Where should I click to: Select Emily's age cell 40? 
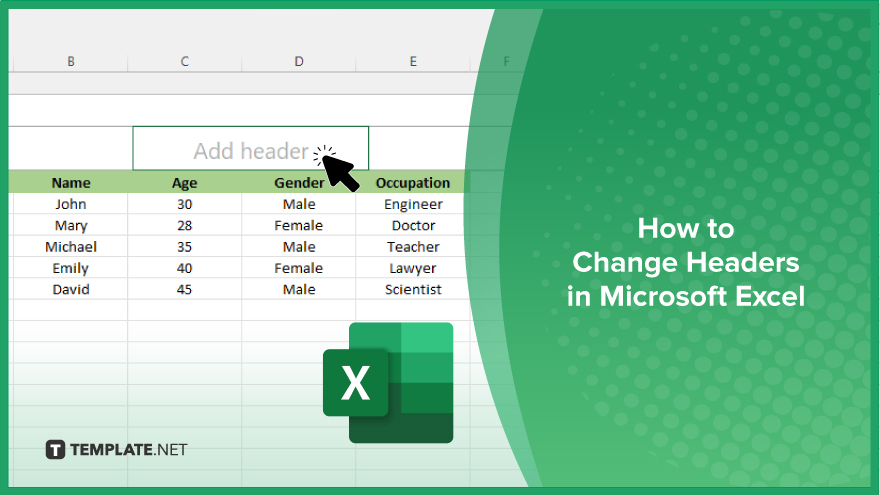[x=185, y=268]
